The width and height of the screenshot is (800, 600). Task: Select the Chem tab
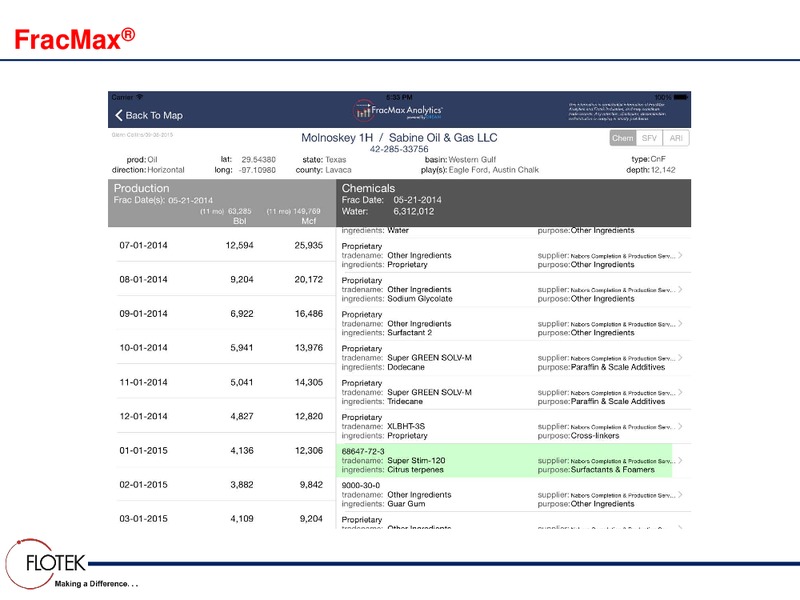[623, 138]
